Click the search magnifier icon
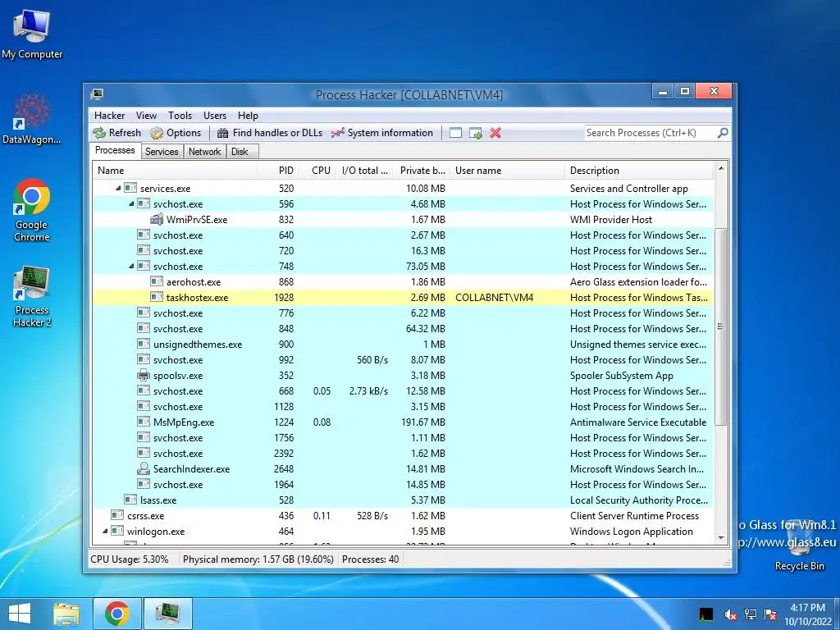The width and height of the screenshot is (840, 630). [723, 132]
